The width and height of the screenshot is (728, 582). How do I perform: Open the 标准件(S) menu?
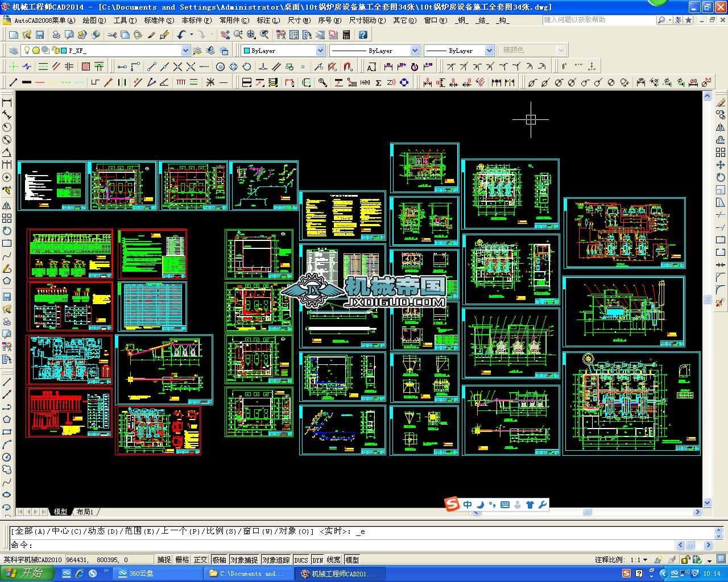tap(159, 20)
